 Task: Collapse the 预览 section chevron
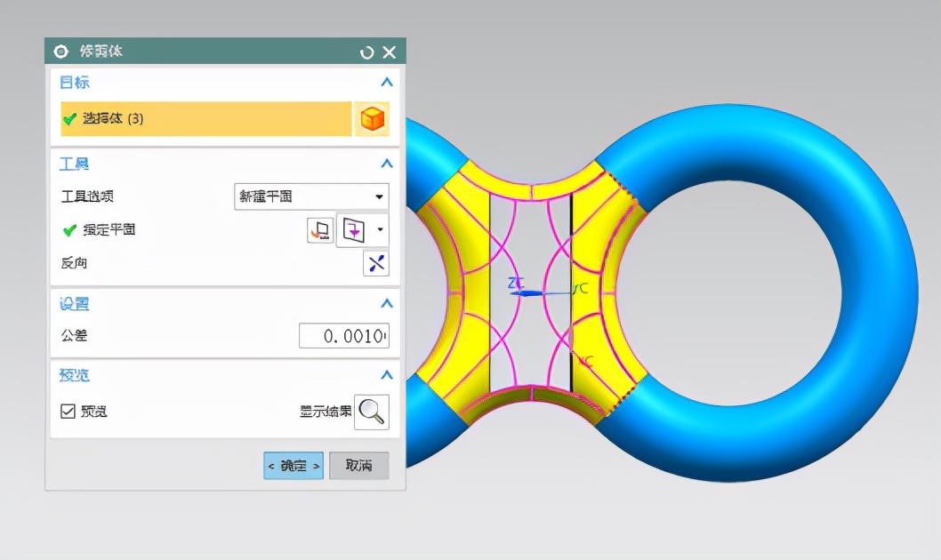pyautogui.click(x=386, y=375)
